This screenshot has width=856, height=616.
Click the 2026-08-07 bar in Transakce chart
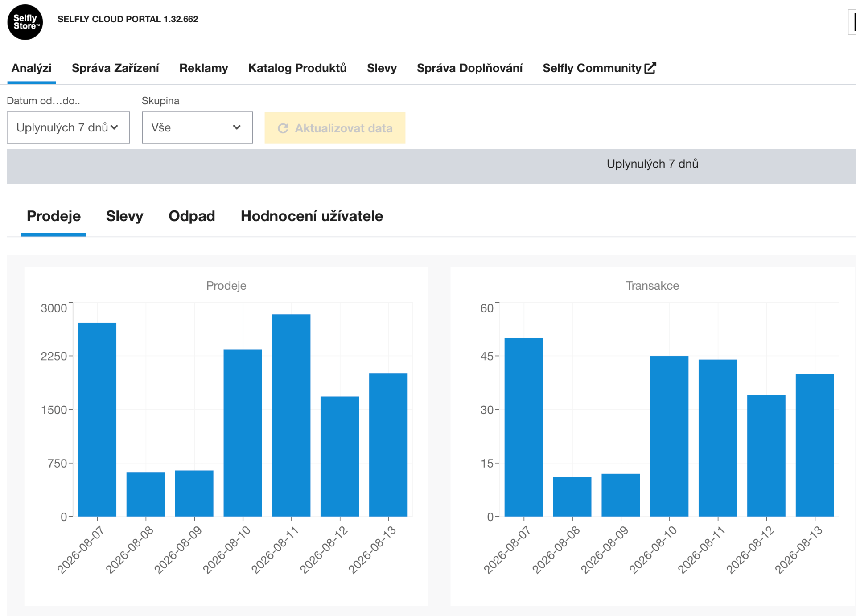click(523, 427)
